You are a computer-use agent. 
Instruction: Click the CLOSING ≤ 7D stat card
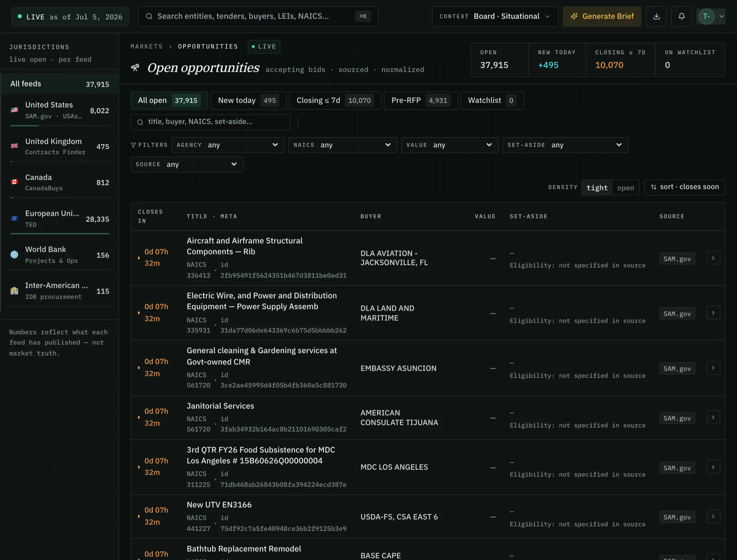click(x=620, y=60)
